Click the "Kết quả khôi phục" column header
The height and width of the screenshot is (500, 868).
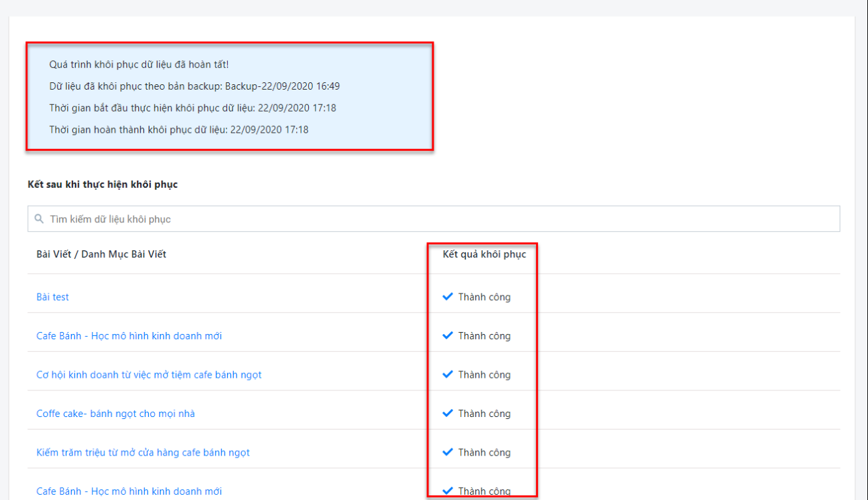click(x=484, y=254)
